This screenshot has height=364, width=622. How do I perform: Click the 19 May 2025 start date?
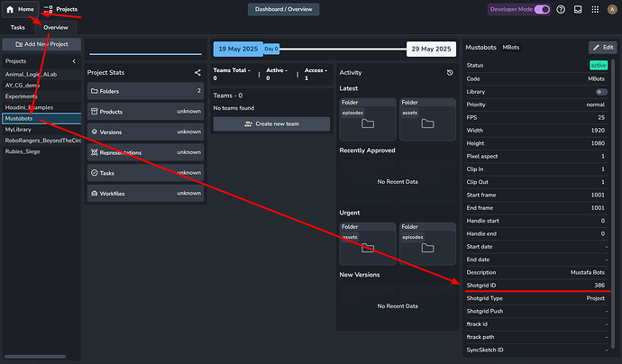[238, 49]
